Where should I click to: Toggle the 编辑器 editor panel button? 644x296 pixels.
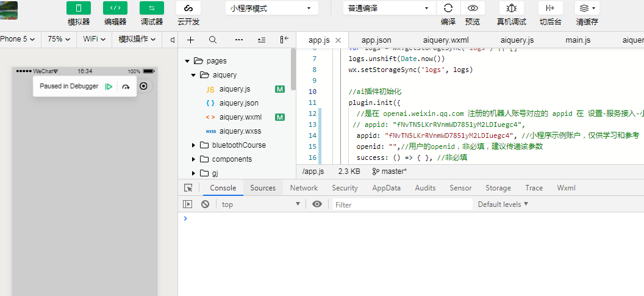(x=115, y=8)
